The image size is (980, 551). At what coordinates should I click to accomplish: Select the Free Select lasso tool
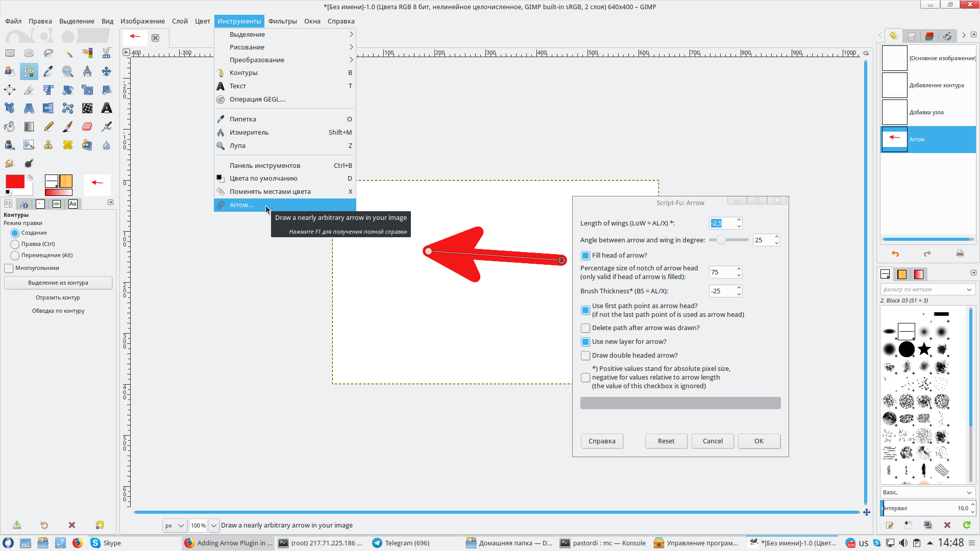[48, 53]
